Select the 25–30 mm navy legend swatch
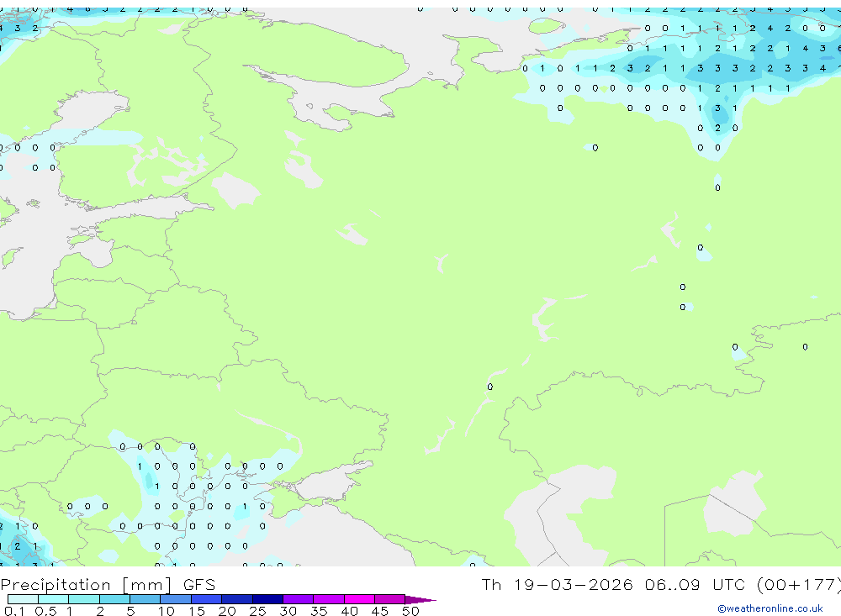 (x=267, y=599)
